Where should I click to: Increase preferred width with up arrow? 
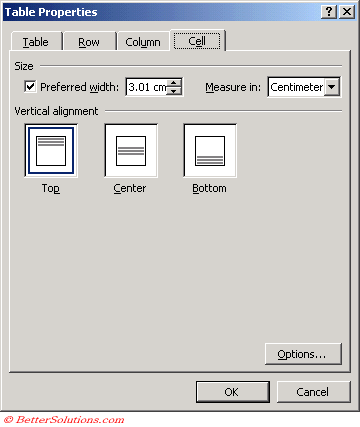point(174,83)
